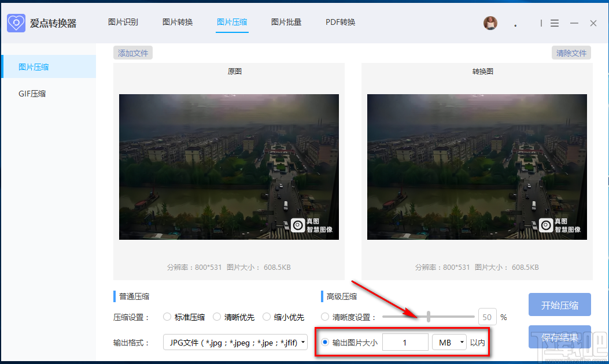The height and width of the screenshot is (364, 609).
Task: Click the 保存结果 button
Action: click(560, 337)
